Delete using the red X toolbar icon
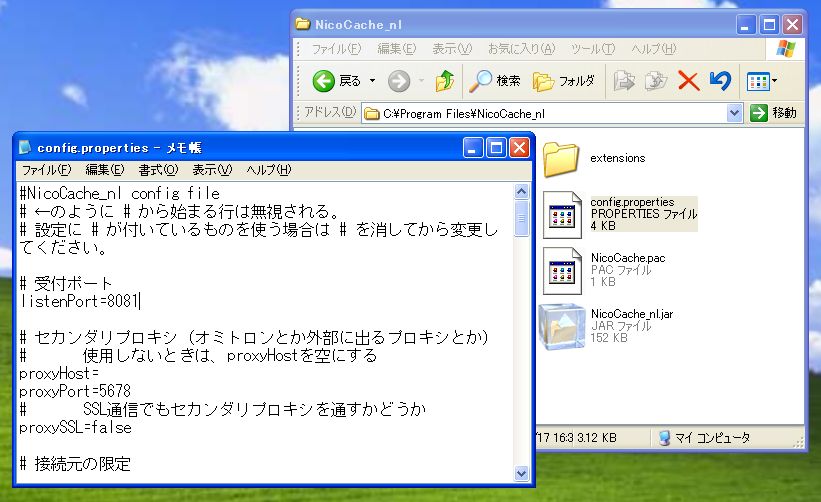821x502 pixels. (x=689, y=81)
